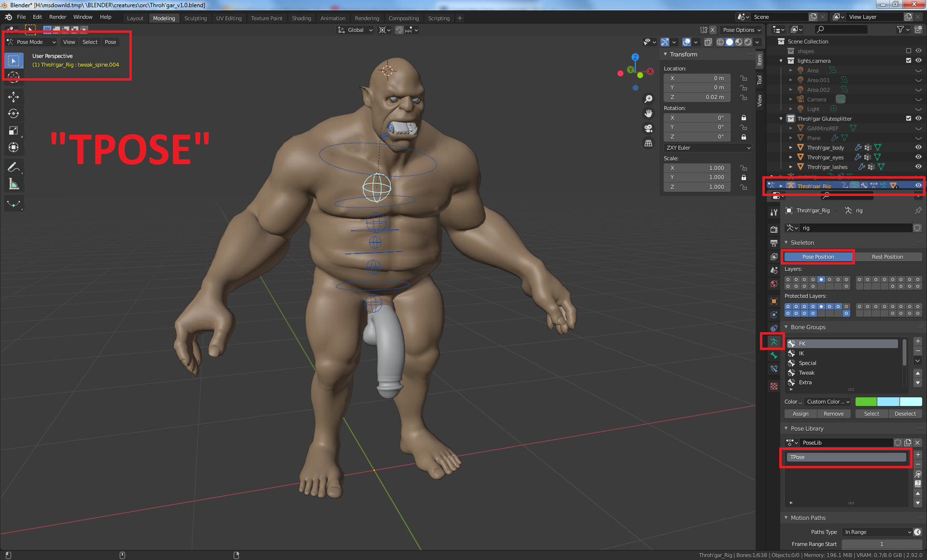The width and height of the screenshot is (927, 560).
Task: Collapse the Bone Groups panel
Action: point(786,327)
